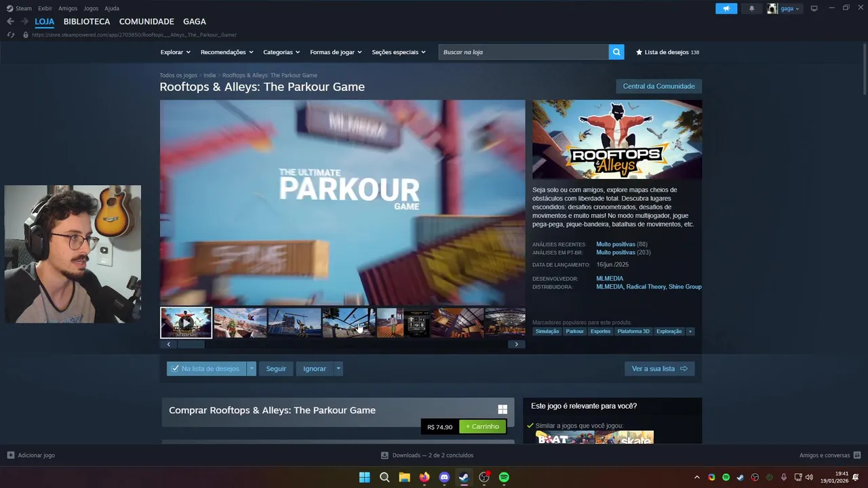Add game to Carrinho
Viewport: 868px width, 488px height.
(483, 426)
